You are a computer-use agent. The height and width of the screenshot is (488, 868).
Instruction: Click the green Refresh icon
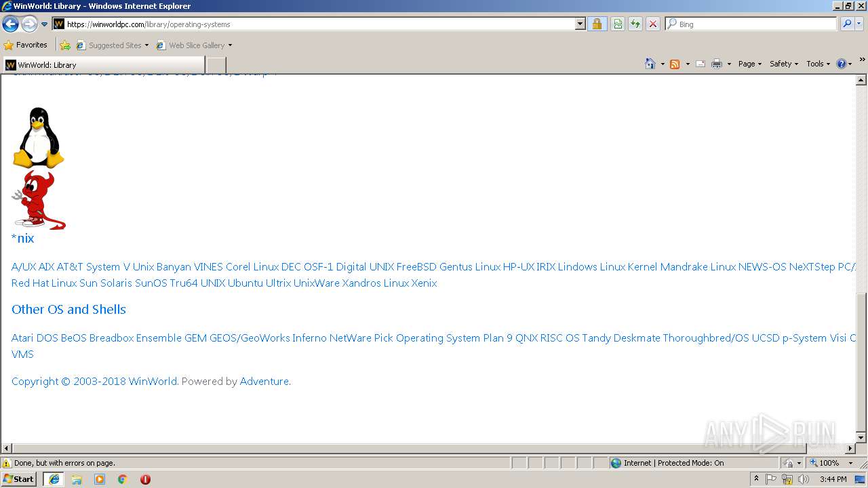click(635, 24)
